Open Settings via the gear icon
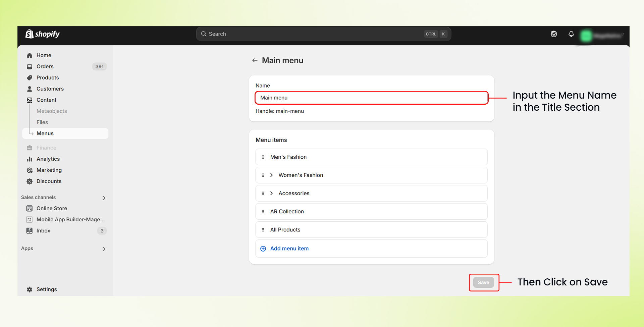 pos(29,289)
